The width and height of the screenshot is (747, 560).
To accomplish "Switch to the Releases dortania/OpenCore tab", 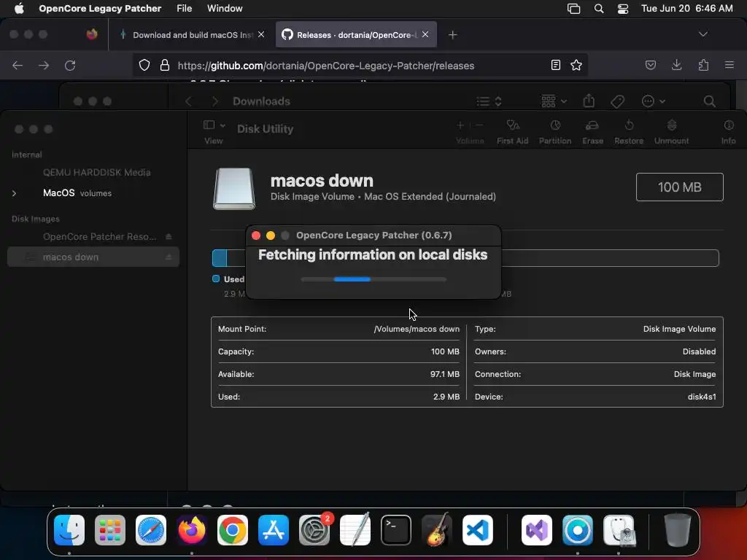I will point(356,35).
